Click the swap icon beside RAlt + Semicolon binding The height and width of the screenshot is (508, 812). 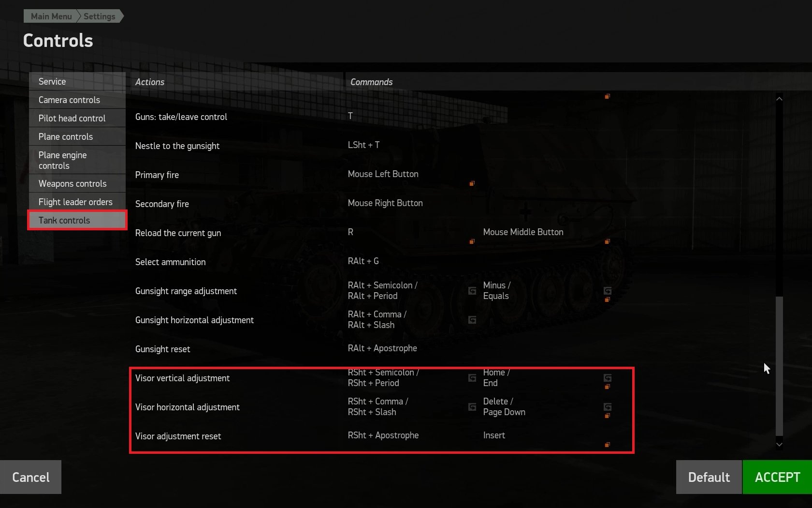pos(472,291)
